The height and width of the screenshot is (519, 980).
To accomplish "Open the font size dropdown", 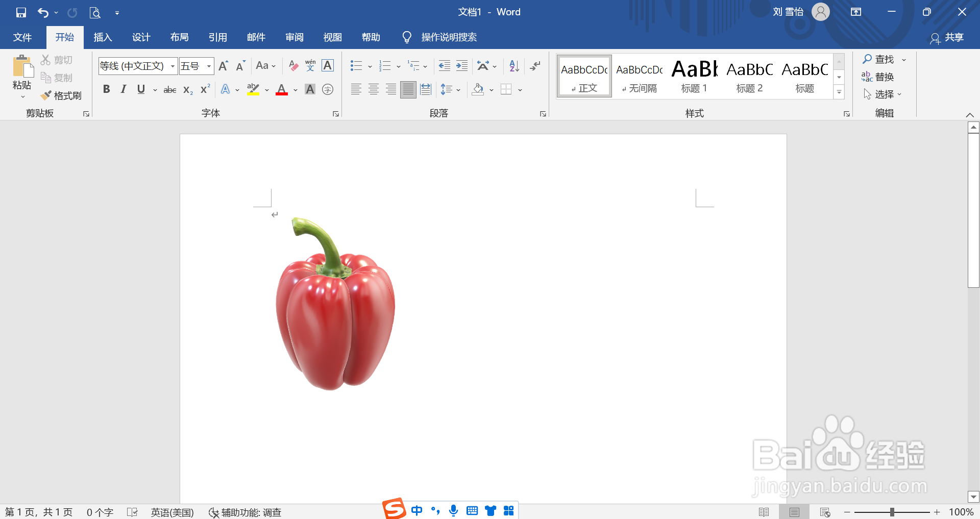I will tap(208, 66).
